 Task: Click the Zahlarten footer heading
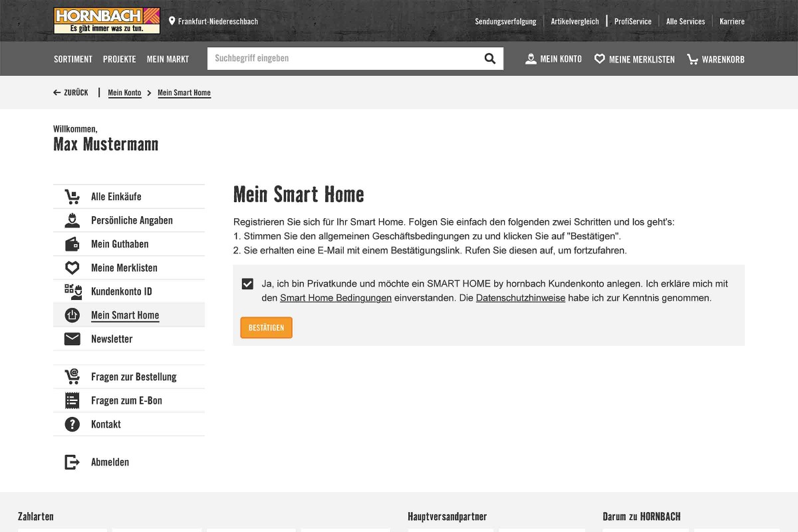coord(36,517)
